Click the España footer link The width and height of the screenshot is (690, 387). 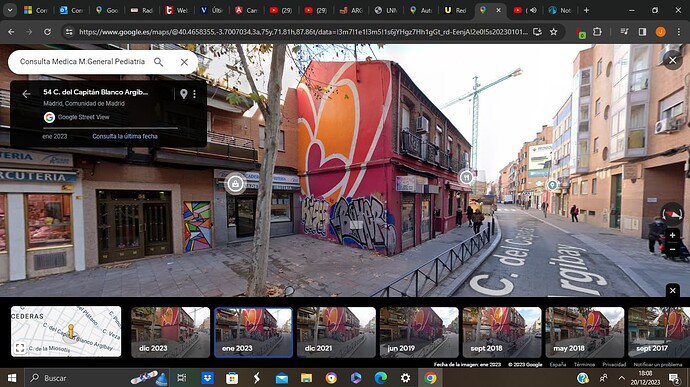(558, 364)
